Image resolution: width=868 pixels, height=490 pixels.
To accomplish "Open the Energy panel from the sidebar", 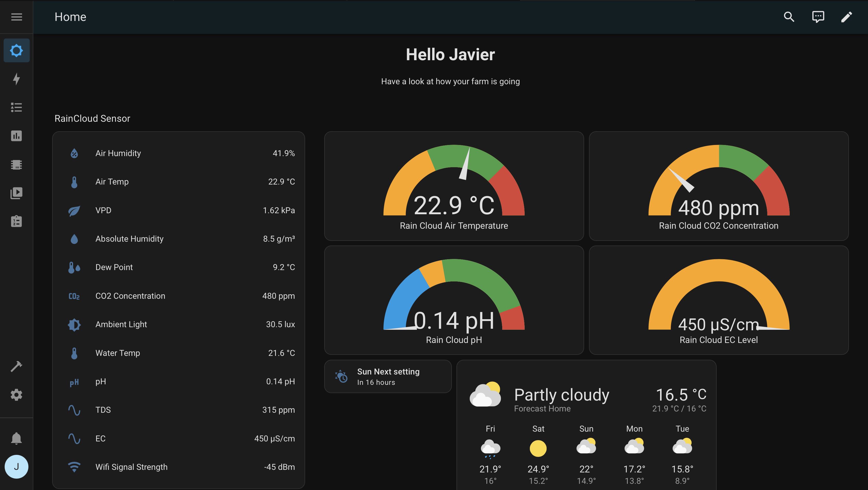I will coord(16,79).
